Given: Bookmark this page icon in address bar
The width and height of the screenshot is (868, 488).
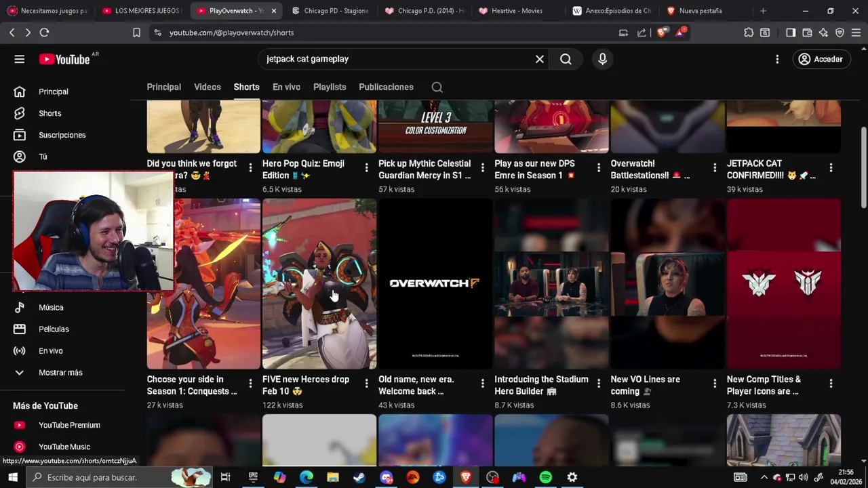Looking at the screenshot, I should pos(136,33).
